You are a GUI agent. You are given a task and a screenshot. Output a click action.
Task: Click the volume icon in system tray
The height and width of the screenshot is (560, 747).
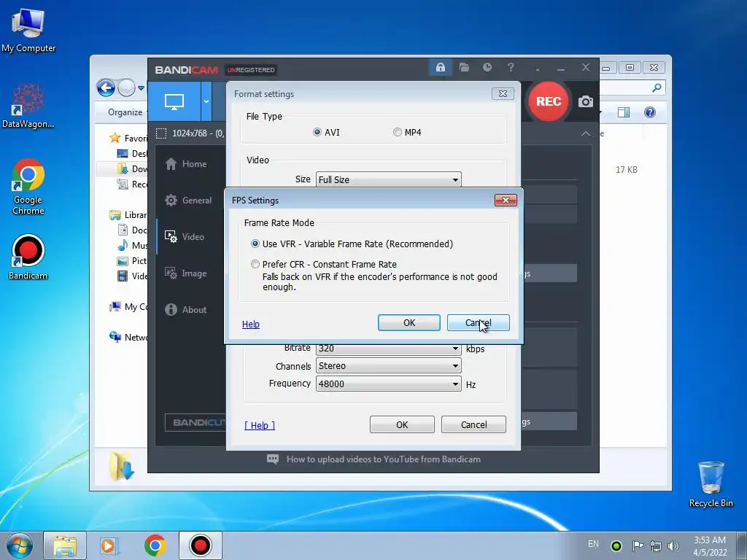(x=673, y=545)
